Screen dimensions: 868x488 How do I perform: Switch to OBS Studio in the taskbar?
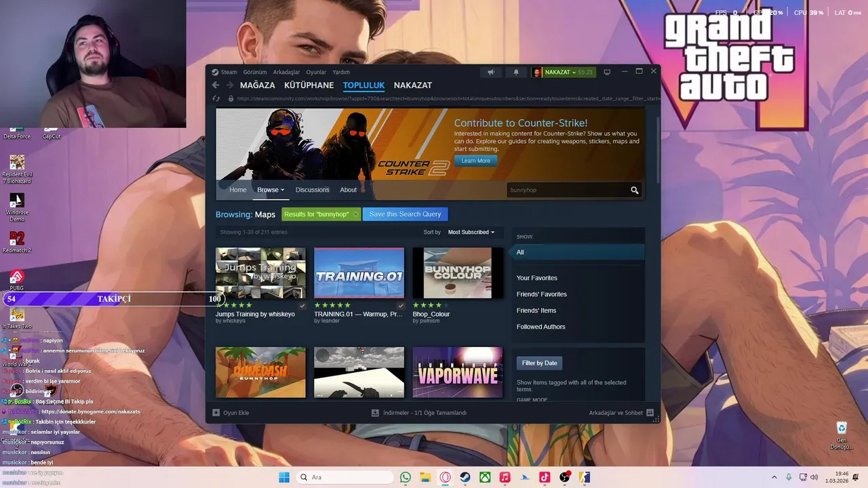coord(564,477)
